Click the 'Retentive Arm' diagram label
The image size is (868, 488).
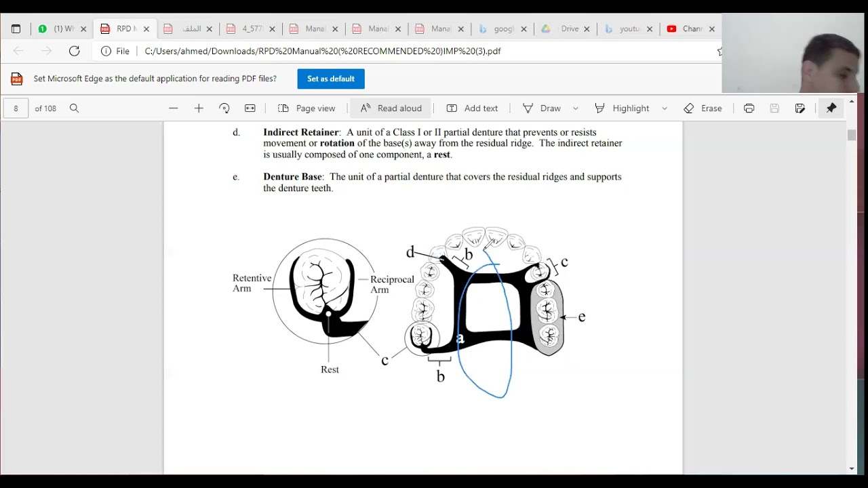pos(252,283)
